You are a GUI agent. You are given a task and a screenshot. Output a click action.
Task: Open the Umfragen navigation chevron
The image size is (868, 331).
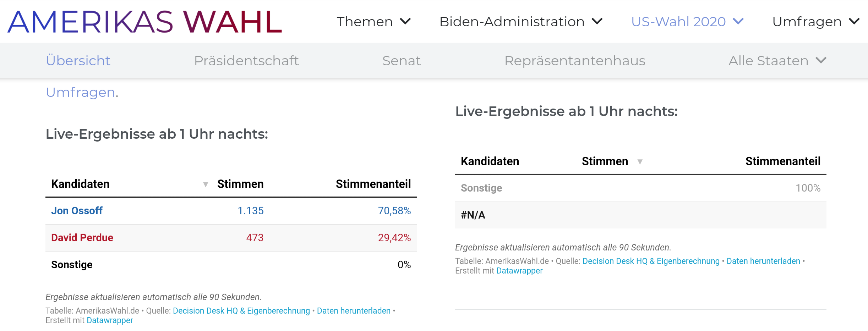click(x=854, y=21)
